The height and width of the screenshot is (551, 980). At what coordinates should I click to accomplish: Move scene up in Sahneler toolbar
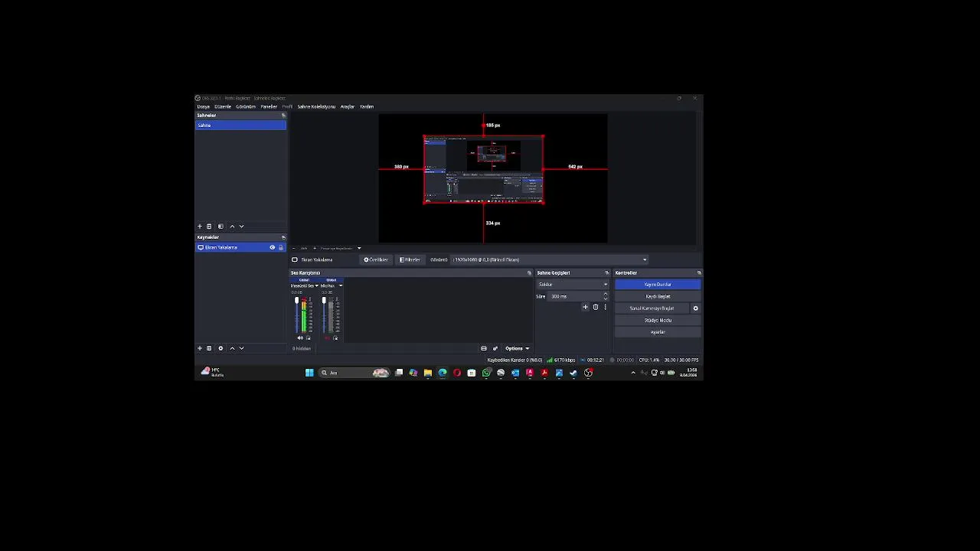233,227
